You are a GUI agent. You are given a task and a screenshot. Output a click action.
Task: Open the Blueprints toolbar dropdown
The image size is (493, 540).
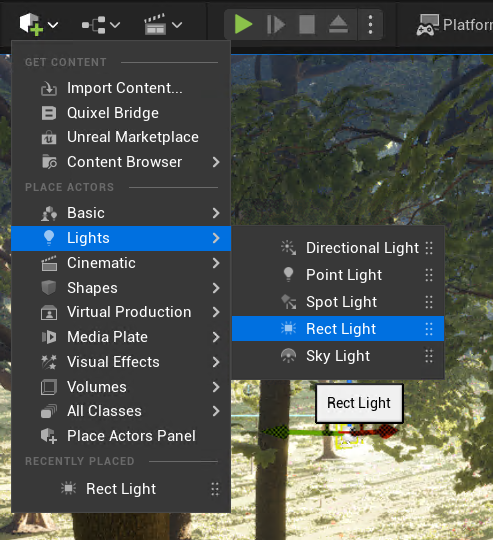[101, 25]
